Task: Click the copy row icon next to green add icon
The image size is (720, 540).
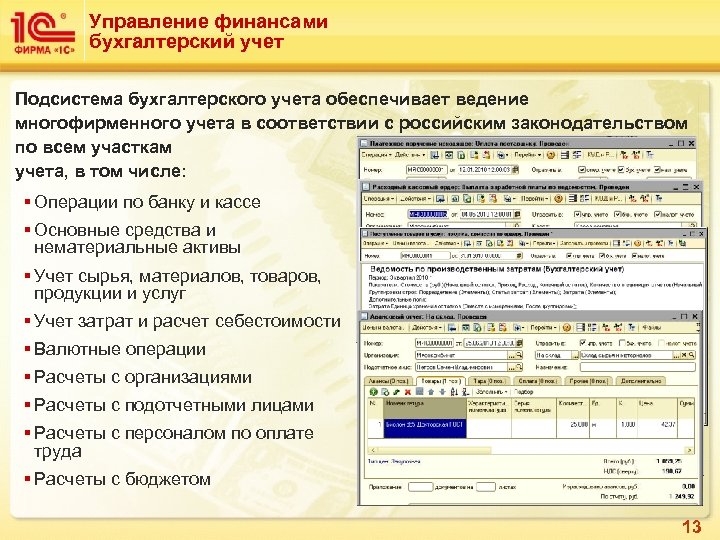Action: click(x=385, y=392)
